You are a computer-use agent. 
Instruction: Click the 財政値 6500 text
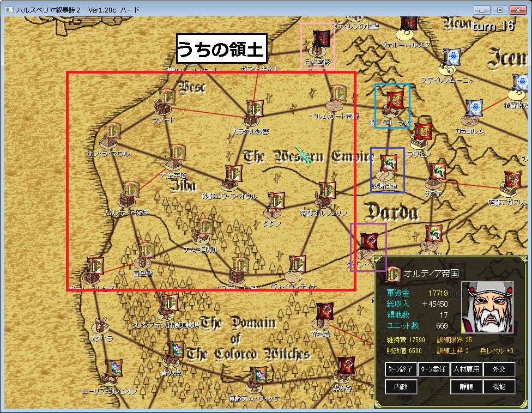pyautogui.click(x=404, y=350)
